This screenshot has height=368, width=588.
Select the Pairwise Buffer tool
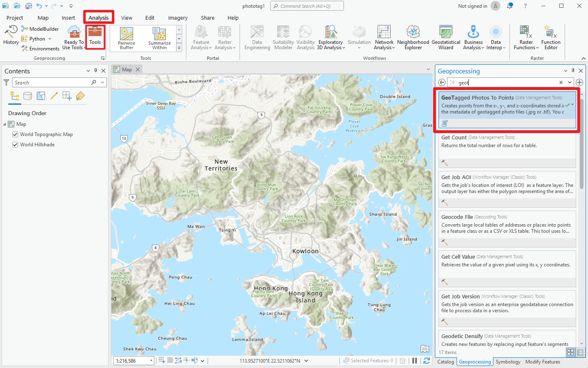pos(126,38)
